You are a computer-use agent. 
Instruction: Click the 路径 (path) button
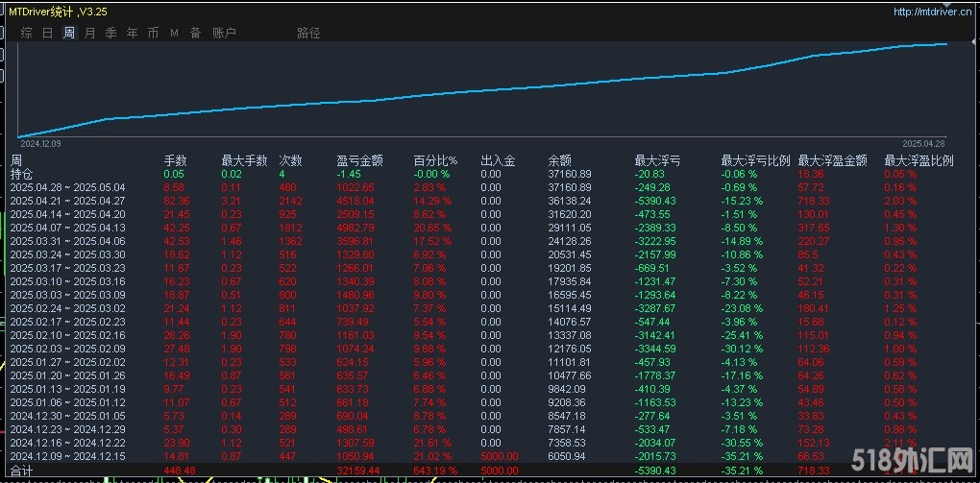click(x=308, y=33)
